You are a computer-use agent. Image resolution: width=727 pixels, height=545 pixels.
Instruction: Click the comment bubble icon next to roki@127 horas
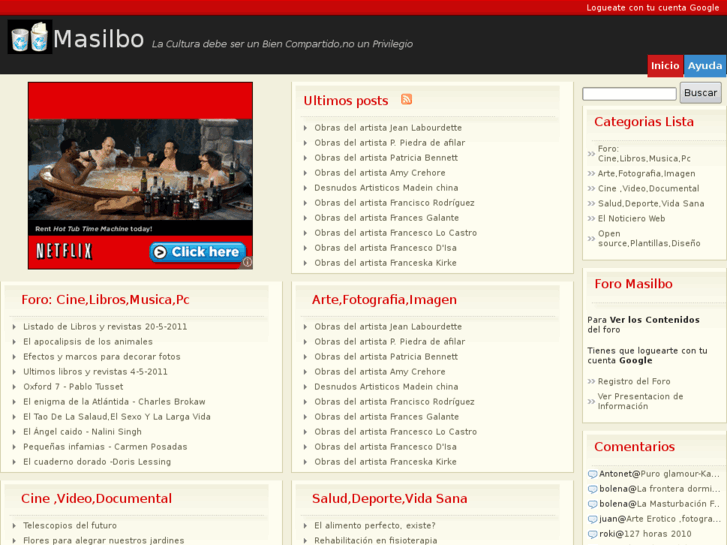click(x=593, y=534)
